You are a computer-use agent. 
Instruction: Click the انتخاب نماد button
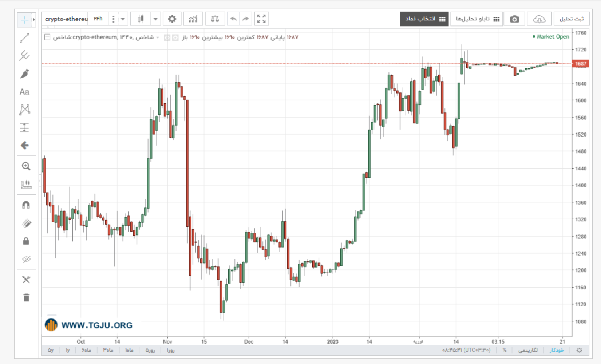pyautogui.click(x=424, y=19)
